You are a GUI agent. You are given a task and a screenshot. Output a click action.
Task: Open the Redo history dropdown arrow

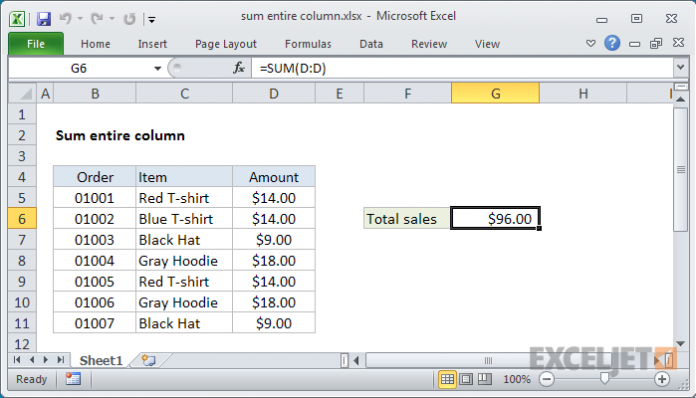point(111,19)
